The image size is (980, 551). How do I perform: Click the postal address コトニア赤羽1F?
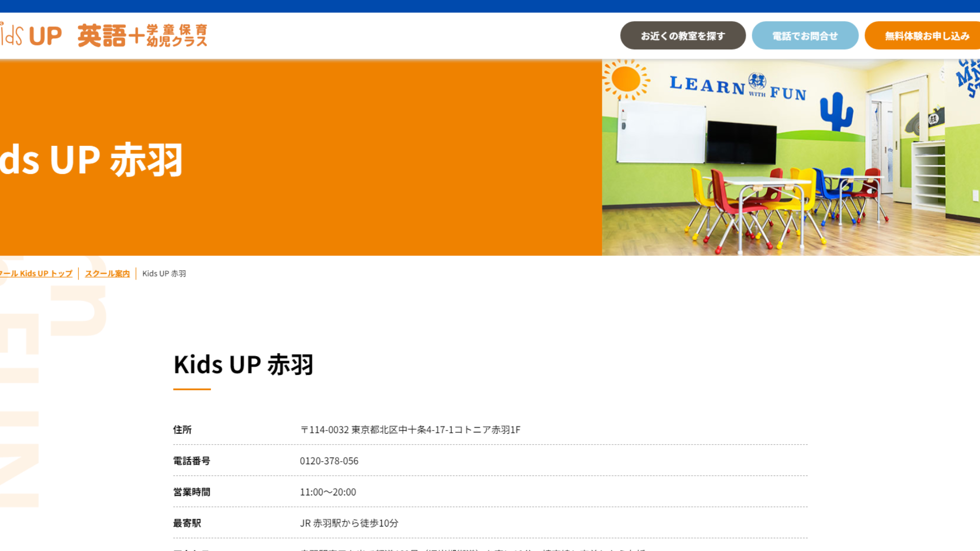pyautogui.click(x=410, y=430)
